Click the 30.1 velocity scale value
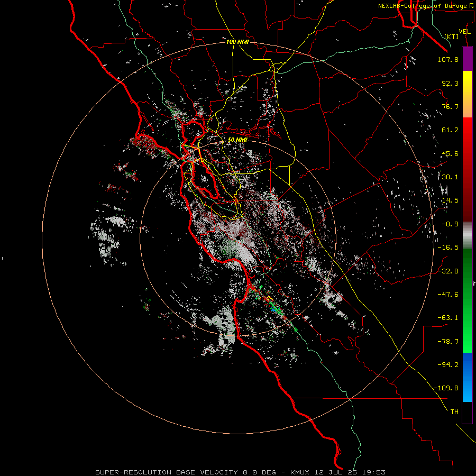Viewport: 476px width, 476px height. point(450,177)
